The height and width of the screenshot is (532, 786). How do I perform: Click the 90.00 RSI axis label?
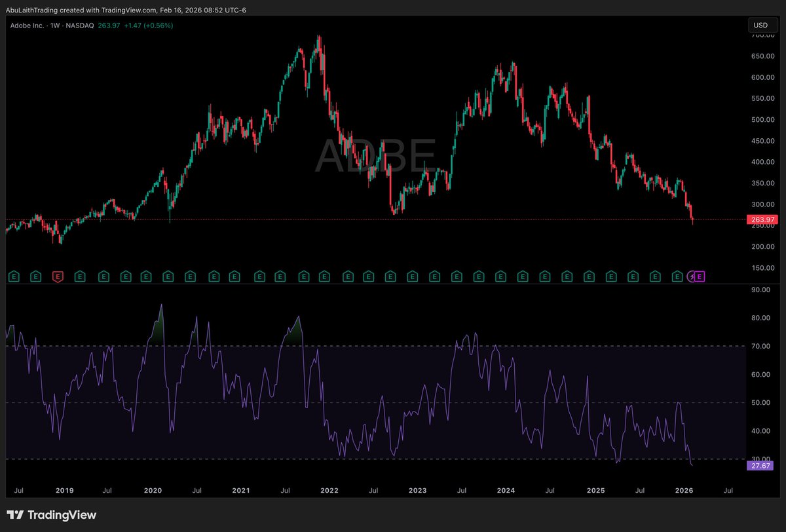coord(760,290)
